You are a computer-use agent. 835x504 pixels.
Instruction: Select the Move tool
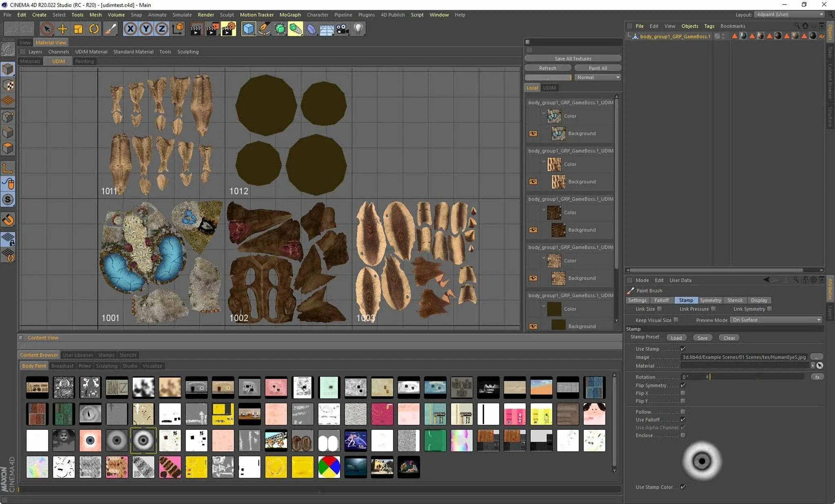pyautogui.click(x=62, y=29)
